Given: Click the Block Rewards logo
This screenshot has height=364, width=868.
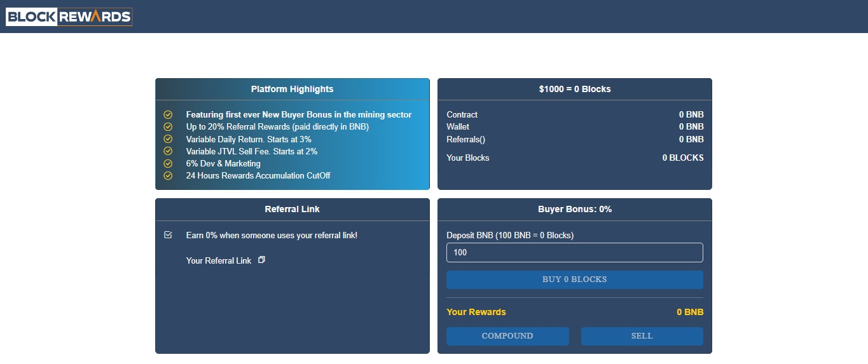Looking at the screenshot, I should pos(69,17).
